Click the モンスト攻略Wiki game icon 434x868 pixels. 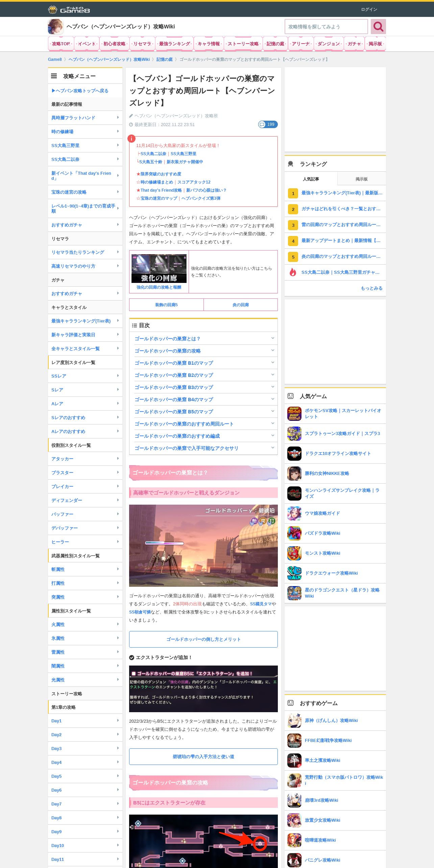click(294, 553)
